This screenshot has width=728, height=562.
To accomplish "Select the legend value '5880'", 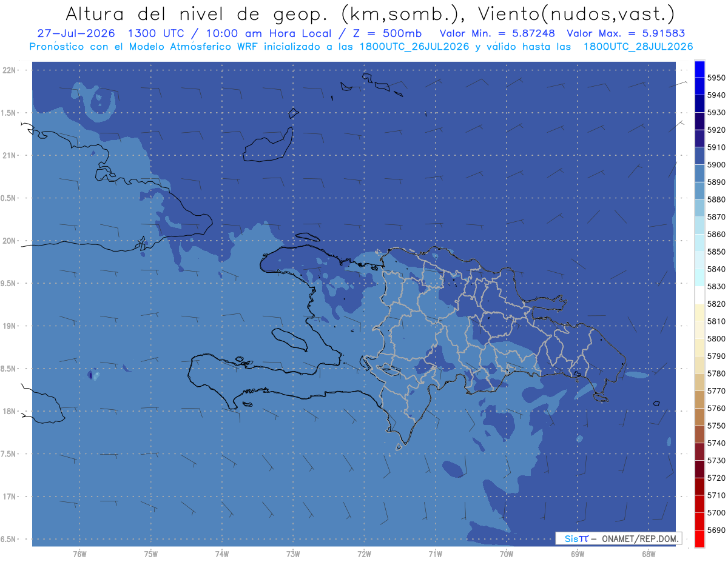I will [716, 199].
